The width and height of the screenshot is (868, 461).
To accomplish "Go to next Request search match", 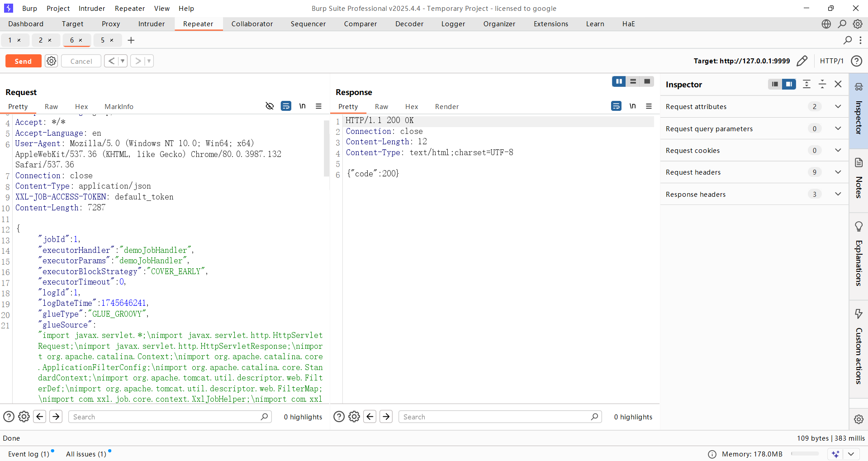I will coord(56,417).
